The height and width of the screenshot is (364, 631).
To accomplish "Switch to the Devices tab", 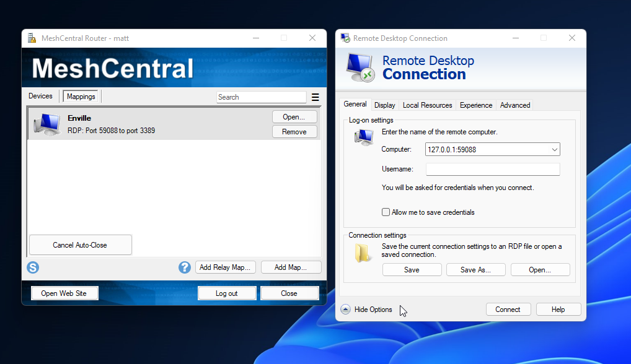I will click(x=40, y=96).
